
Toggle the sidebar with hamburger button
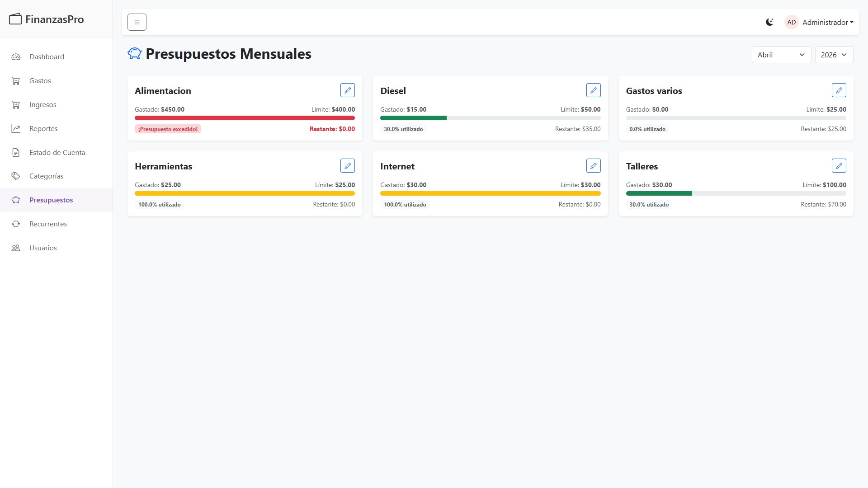click(x=137, y=22)
